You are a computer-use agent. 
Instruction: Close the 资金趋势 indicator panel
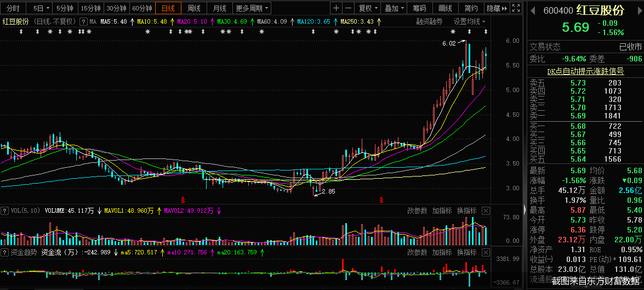pyautogui.click(x=486, y=252)
